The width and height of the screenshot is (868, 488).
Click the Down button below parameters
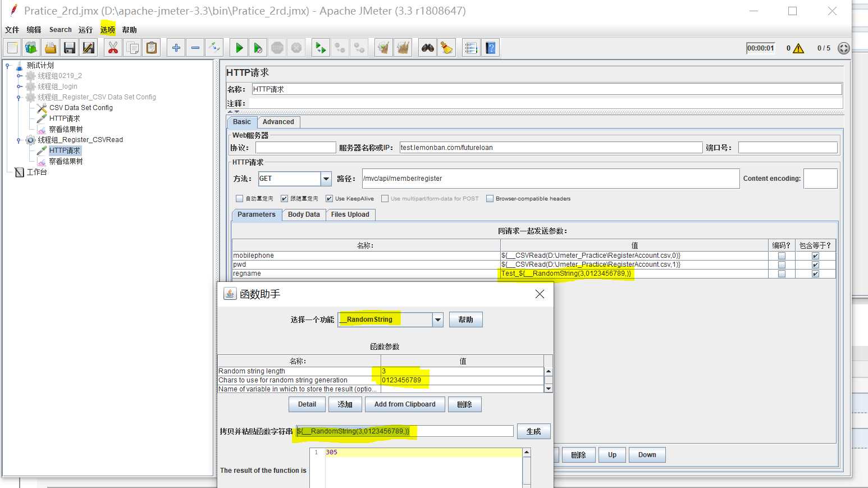coord(647,455)
